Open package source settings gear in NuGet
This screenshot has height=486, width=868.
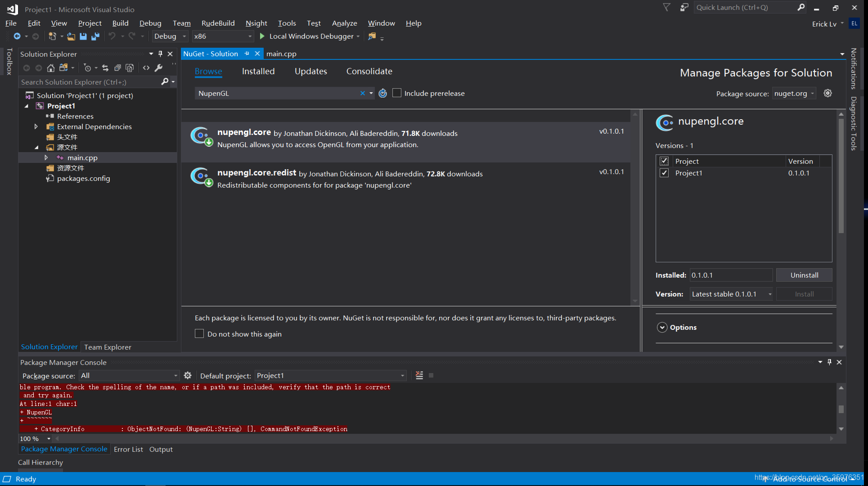point(828,93)
